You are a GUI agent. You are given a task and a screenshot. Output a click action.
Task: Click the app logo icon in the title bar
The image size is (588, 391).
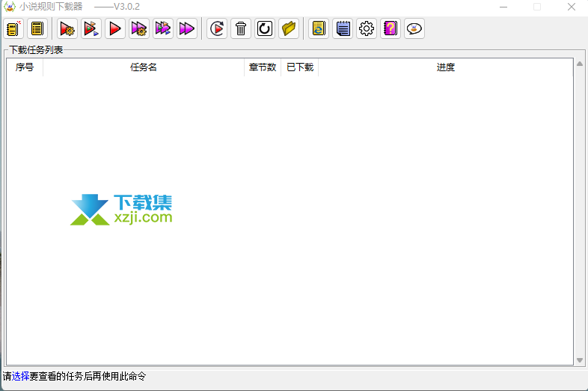coord(10,7)
